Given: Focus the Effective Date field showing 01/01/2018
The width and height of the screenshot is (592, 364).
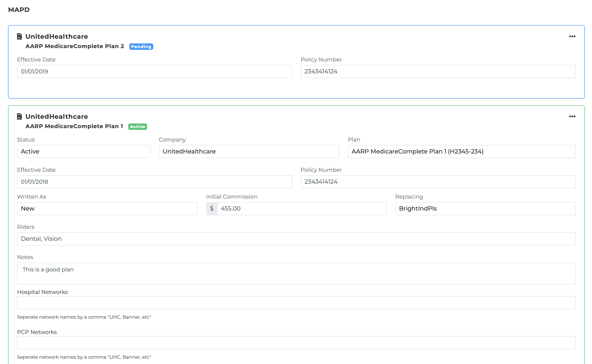Looking at the screenshot, I should coord(154,182).
